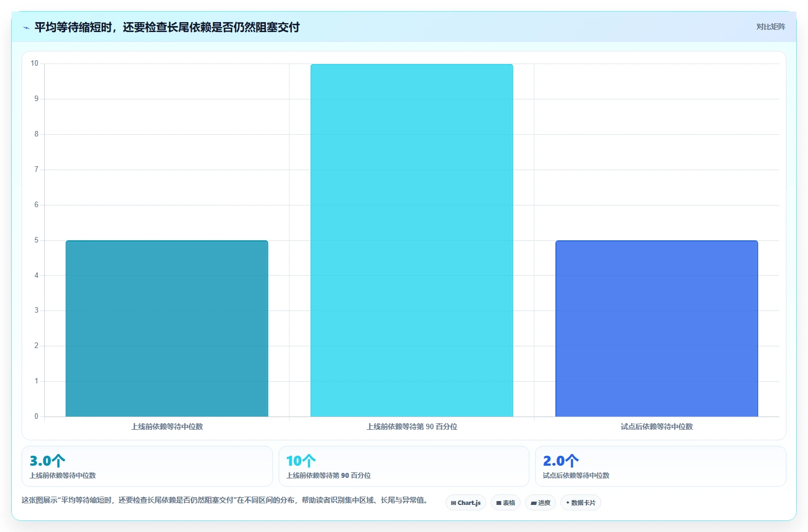Image resolution: width=808 pixels, height=532 pixels.
Task: Click the y-axis tick label 8
Action: tap(36, 134)
